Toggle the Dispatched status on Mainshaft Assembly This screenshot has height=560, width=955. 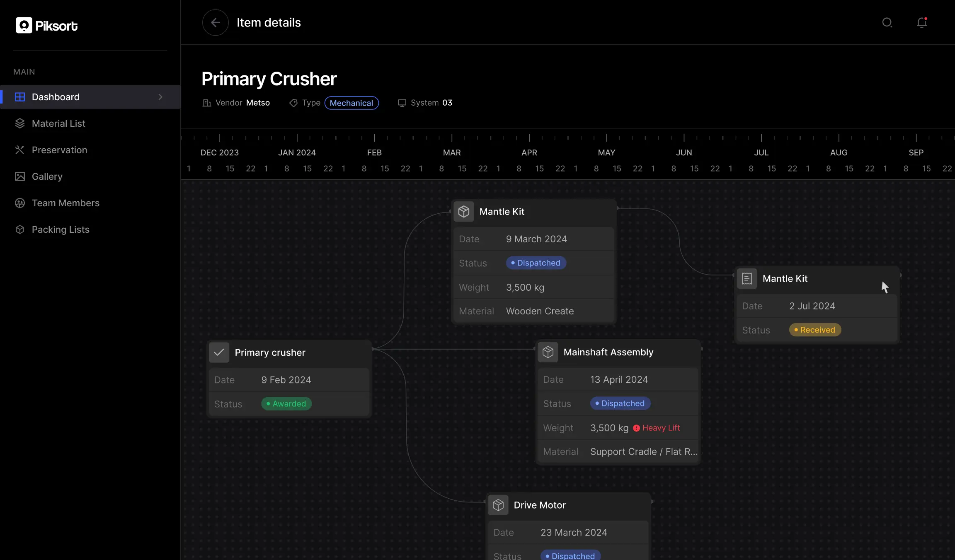(620, 403)
